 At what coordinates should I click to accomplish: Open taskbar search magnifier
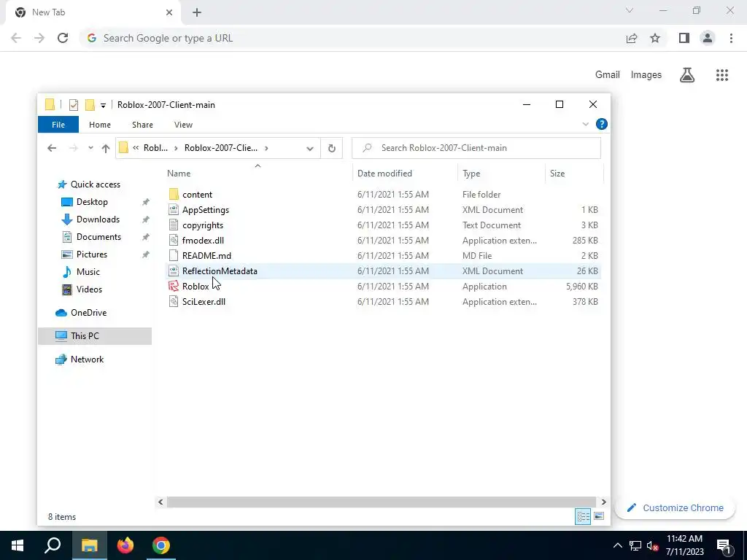pyautogui.click(x=53, y=545)
